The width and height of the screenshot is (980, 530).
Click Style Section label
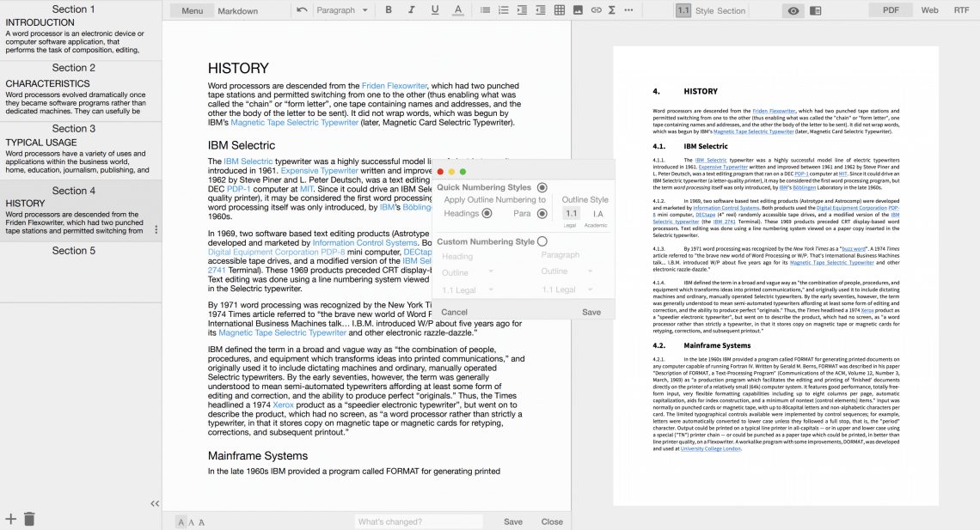click(x=720, y=10)
